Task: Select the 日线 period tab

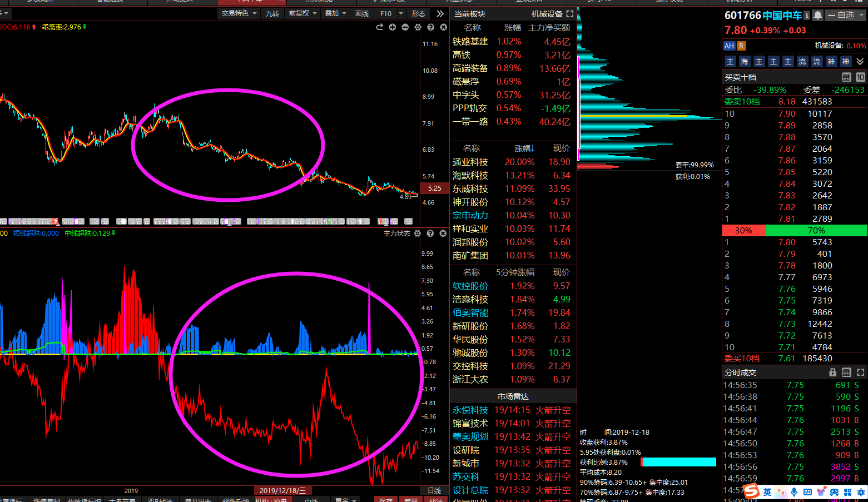Action: pos(434,490)
